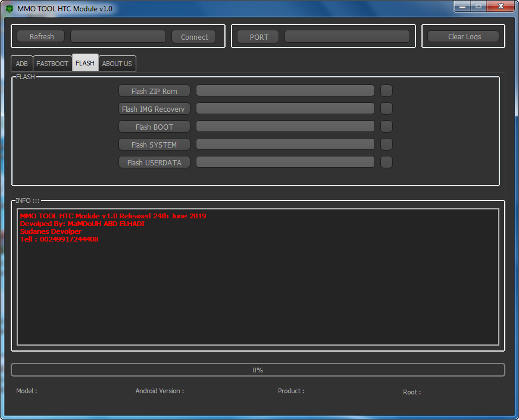Click the 0% progress bar
This screenshot has height=420, width=519.
coord(258,370)
